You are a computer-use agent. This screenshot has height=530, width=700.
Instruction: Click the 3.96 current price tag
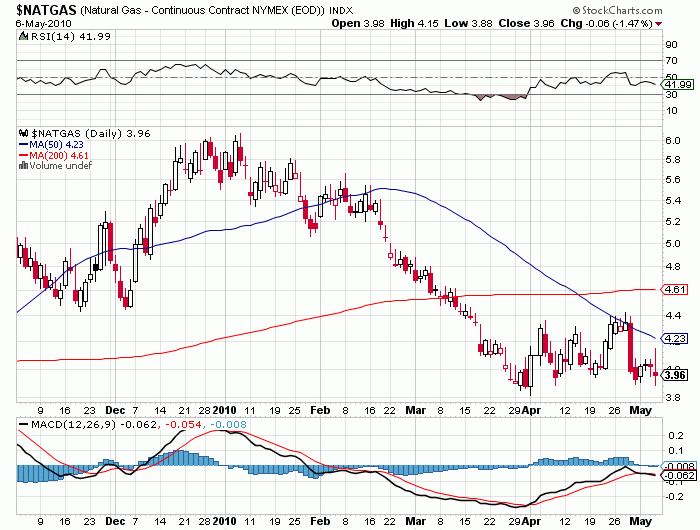675,376
